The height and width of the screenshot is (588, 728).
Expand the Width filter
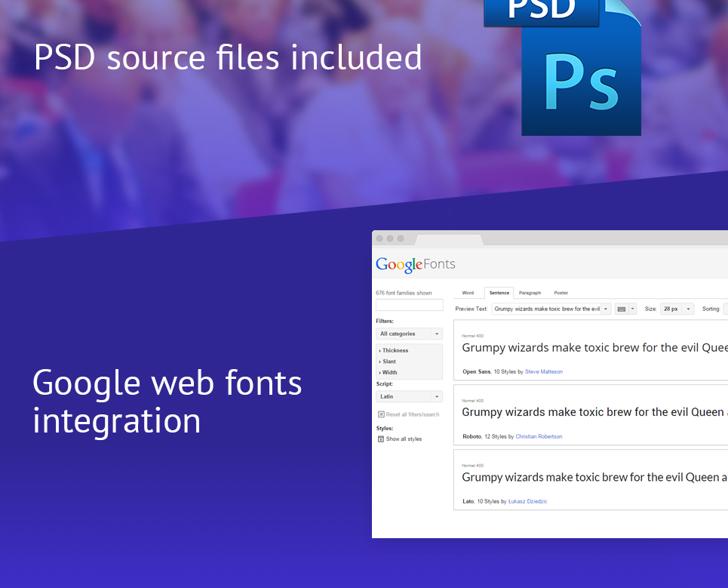click(x=389, y=372)
